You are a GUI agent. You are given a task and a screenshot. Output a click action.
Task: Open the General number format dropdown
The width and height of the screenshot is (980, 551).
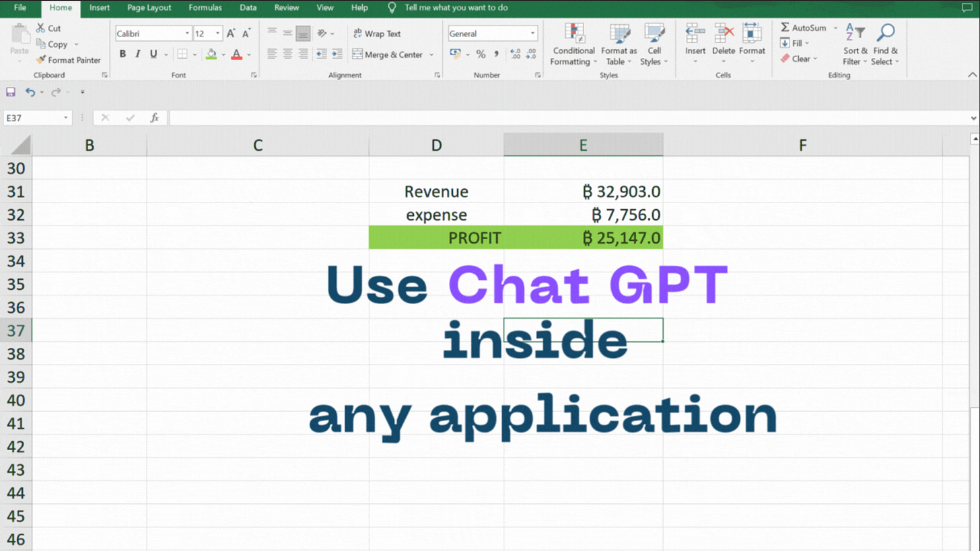pyautogui.click(x=533, y=34)
